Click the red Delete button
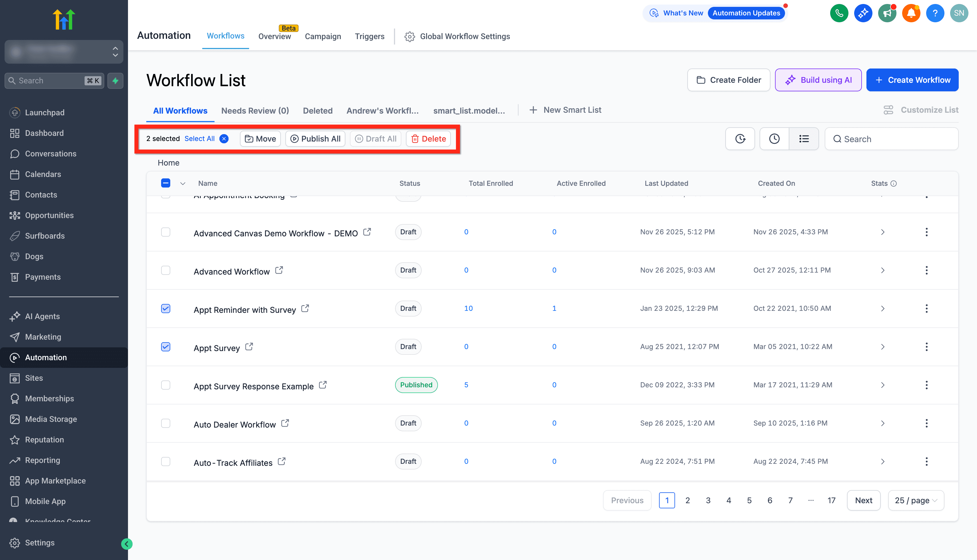The height and width of the screenshot is (560, 977). pyautogui.click(x=429, y=139)
